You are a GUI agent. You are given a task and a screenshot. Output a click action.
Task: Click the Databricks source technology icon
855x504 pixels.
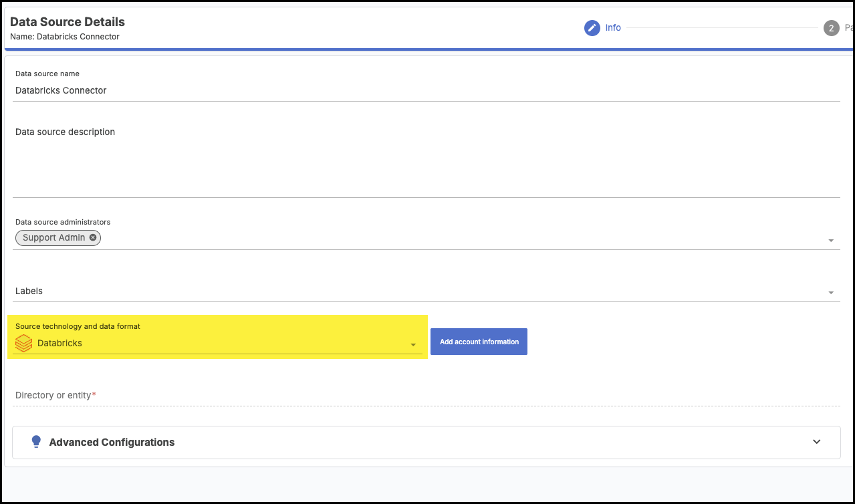(24, 343)
